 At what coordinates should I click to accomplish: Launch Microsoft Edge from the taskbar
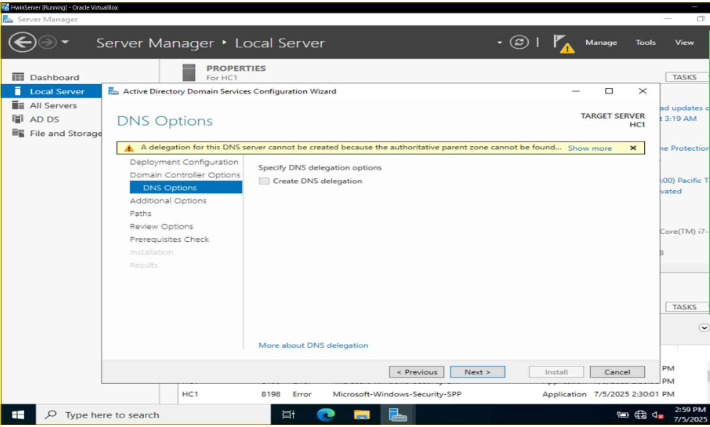[326, 415]
